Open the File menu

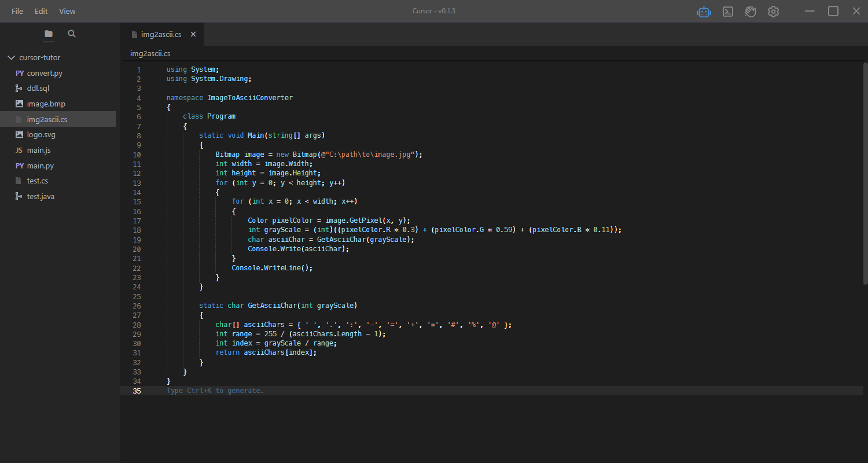[17, 12]
